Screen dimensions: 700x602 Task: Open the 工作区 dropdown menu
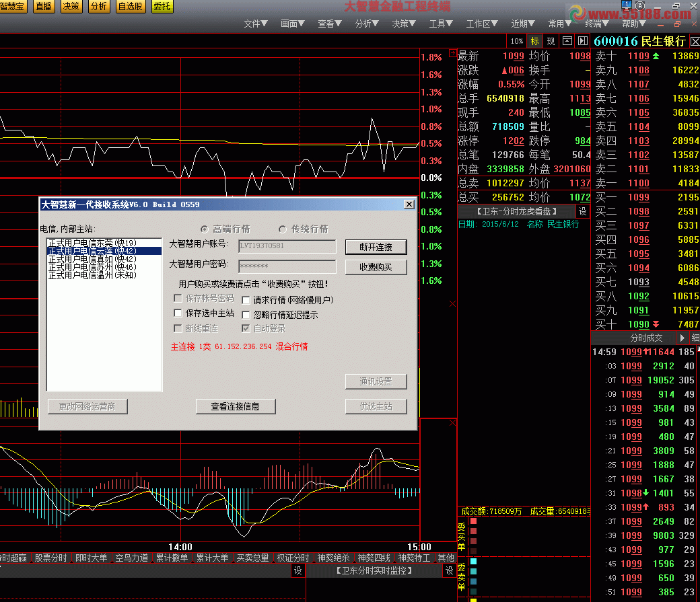click(x=482, y=24)
